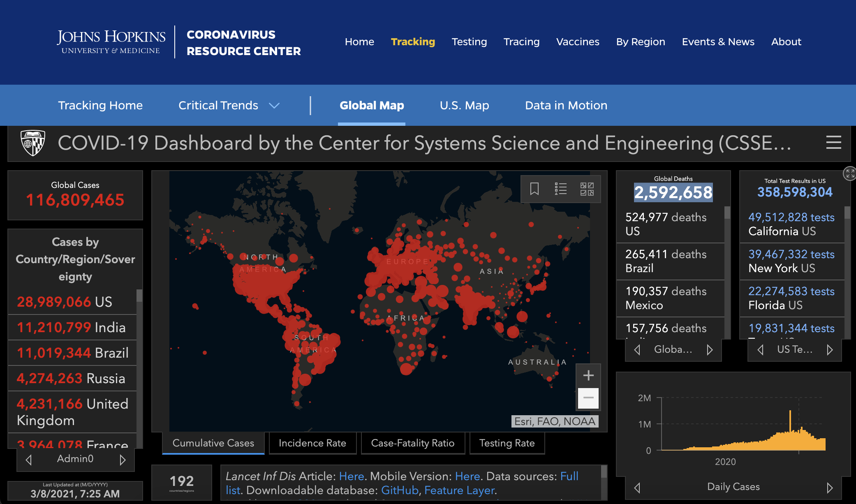Select the Testing Rate map tab
This screenshot has width=856, height=504.
tap(507, 443)
